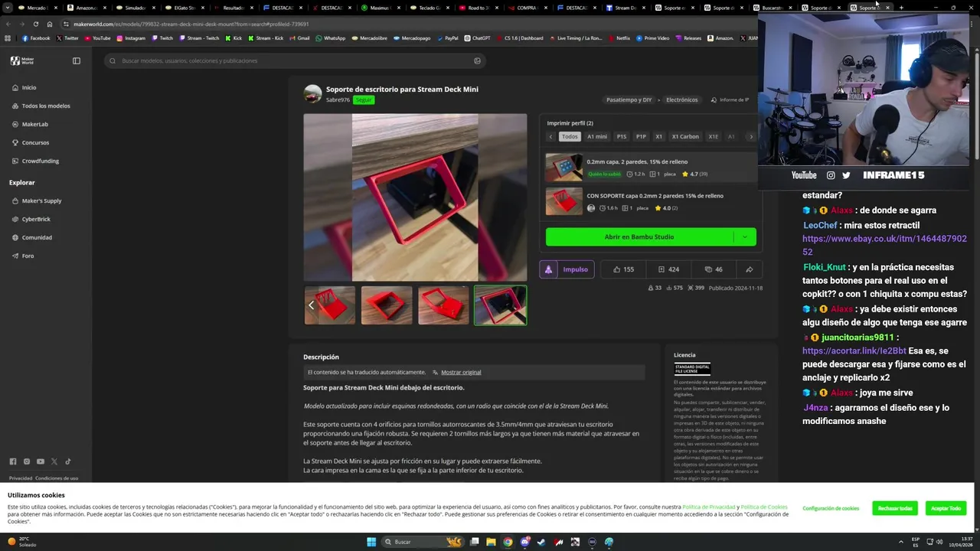
Task: Open Maker's Supply in the sidebar
Action: coord(37,201)
